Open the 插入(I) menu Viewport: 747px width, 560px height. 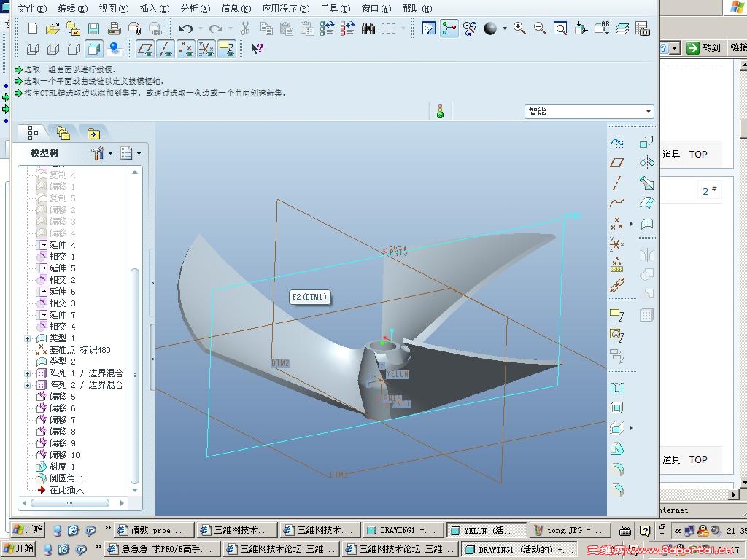click(155, 9)
